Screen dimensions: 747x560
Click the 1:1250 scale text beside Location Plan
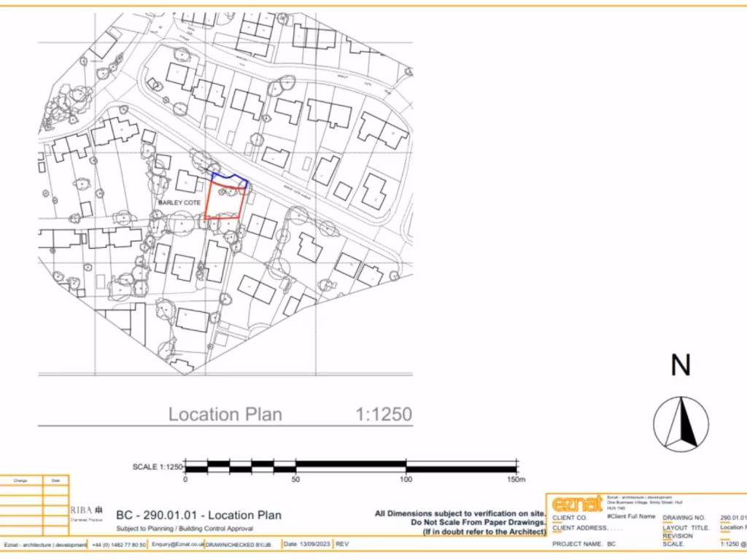click(x=384, y=415)
